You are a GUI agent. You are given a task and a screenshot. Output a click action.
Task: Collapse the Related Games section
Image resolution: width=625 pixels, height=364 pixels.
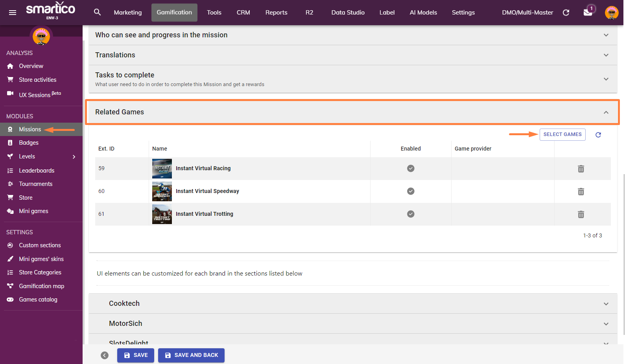click(x=606, y=112)
